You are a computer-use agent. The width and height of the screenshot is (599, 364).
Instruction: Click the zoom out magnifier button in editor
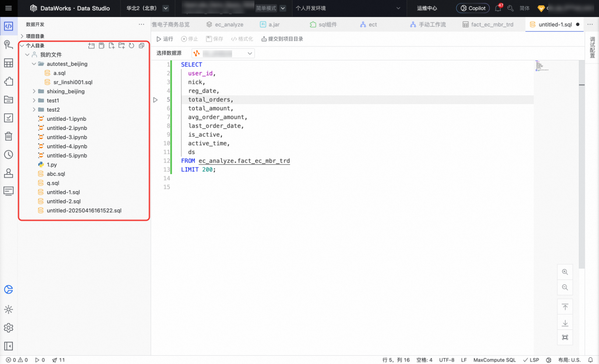[565, 287]
